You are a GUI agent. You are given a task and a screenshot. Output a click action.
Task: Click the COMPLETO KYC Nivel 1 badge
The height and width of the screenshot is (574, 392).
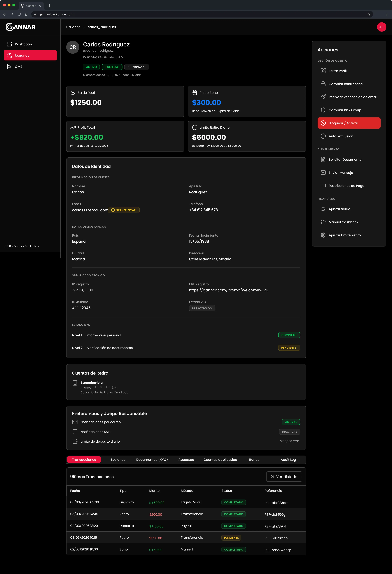[x=289, y=335]
